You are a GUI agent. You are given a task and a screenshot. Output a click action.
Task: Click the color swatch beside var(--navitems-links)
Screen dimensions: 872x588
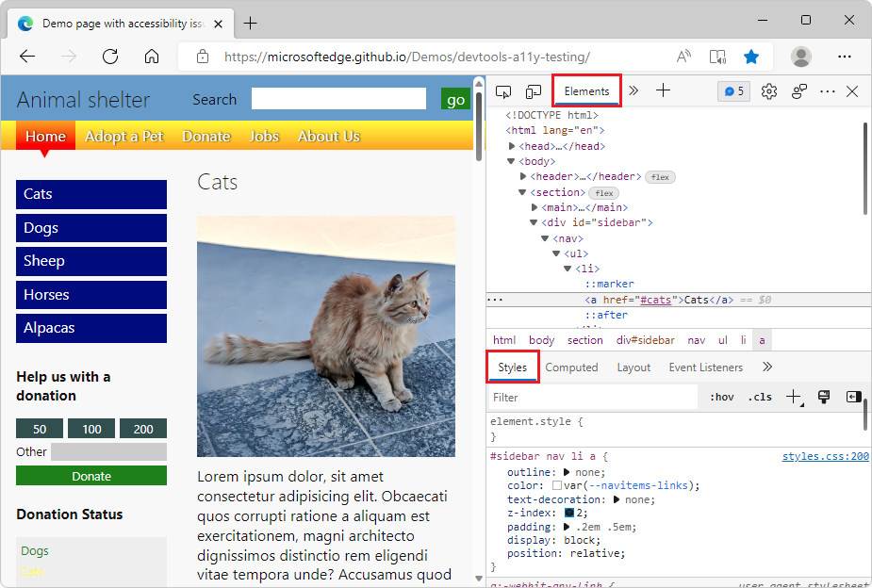[x=555, y=485]
